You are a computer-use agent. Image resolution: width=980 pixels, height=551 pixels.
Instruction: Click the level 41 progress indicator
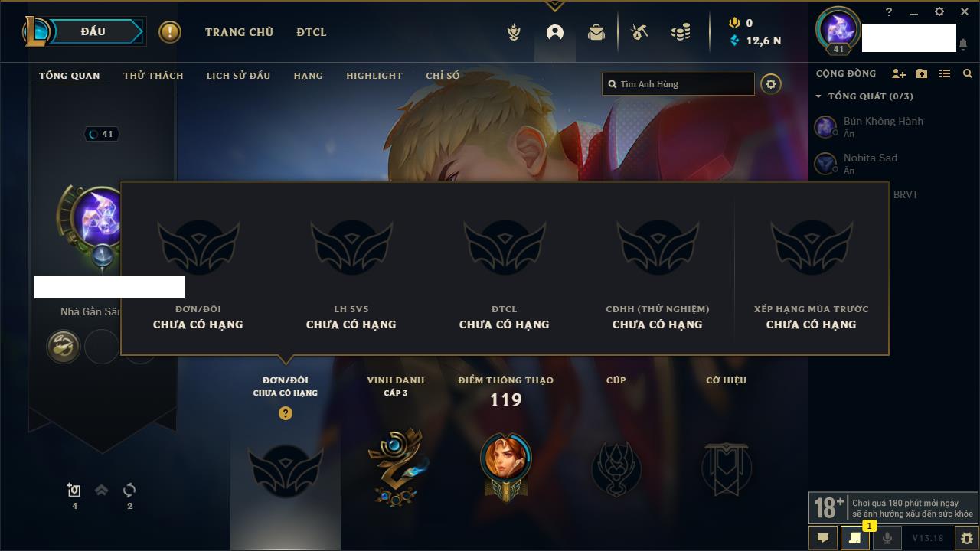[100, 134]
